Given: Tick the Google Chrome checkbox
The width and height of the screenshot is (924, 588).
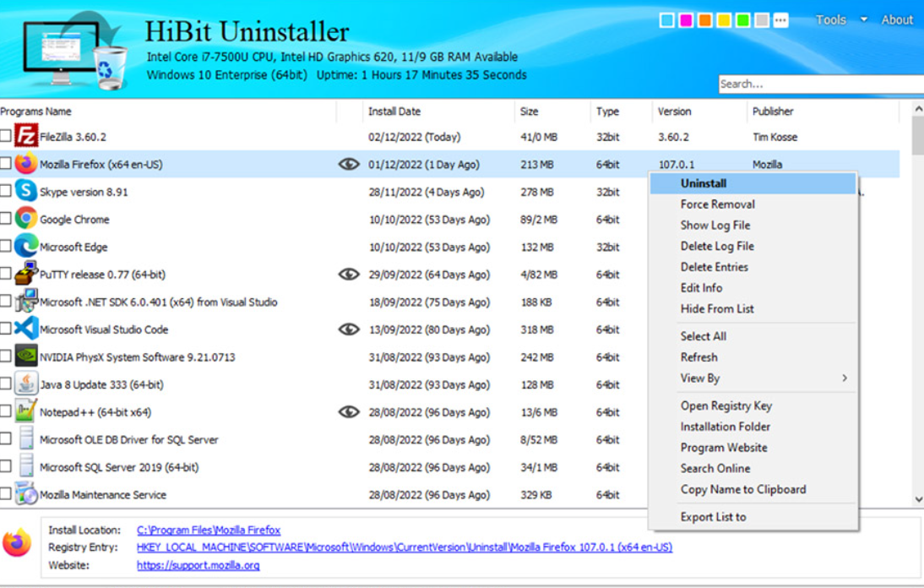Looking at the screenshot, I should click(x=5, y=219).
